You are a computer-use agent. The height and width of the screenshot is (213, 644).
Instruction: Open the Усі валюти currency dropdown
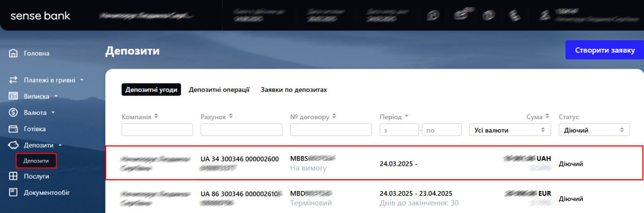tap(510, 130)
